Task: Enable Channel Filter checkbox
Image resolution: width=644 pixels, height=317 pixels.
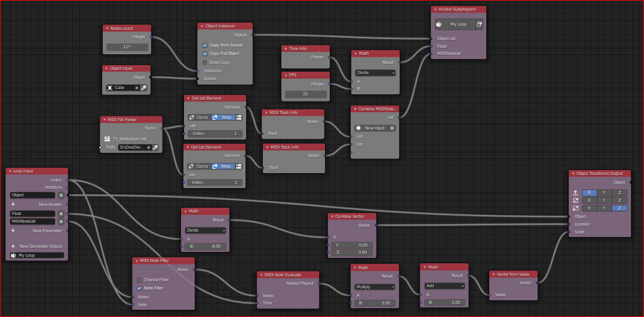Action: [139, 279]
